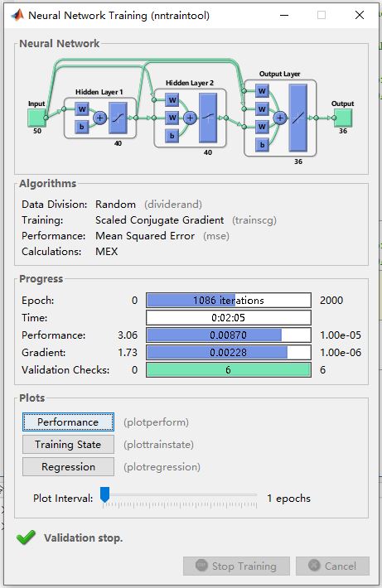The height and width of the screenshot is (588, 382).
Task: Click the sigmoid transfer block in Hidden Layer 1
Action: [118, 118]
